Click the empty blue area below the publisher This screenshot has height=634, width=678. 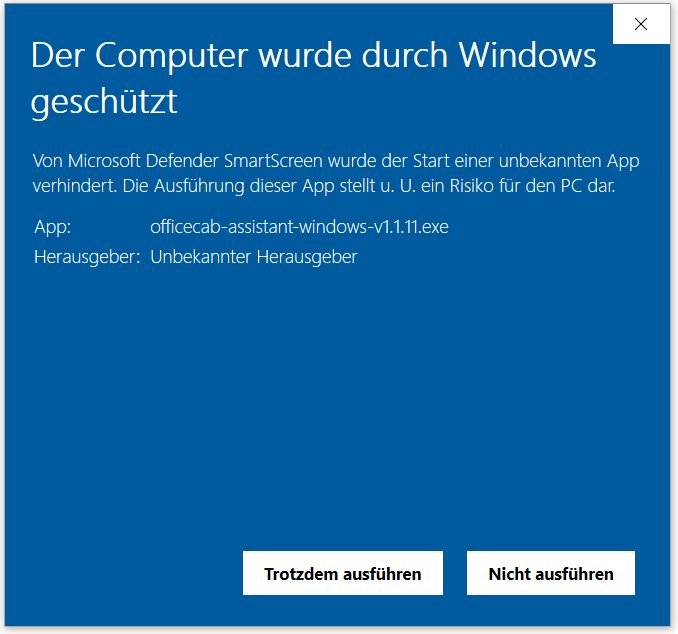[337, 402]
